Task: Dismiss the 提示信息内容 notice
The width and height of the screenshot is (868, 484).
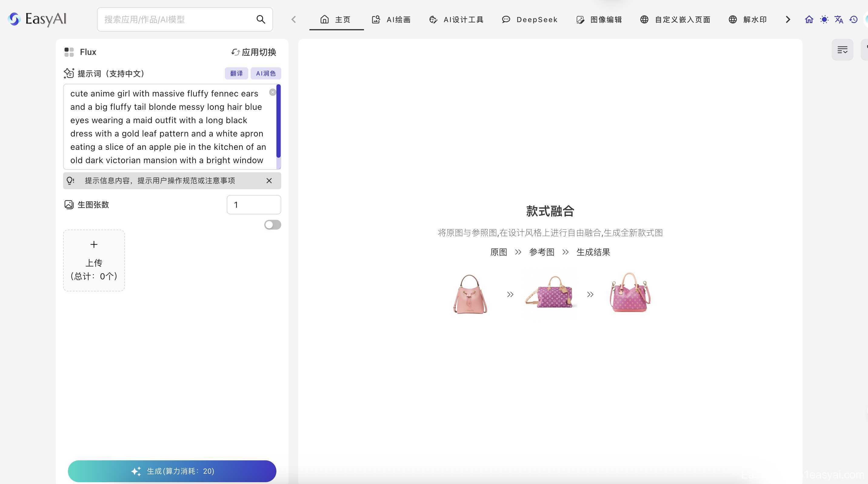Action: 269,181
